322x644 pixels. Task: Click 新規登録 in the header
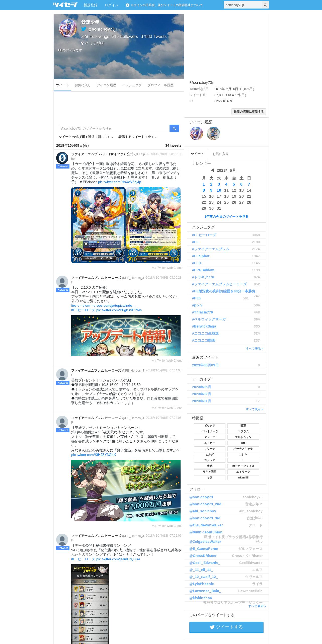point(91,5)
